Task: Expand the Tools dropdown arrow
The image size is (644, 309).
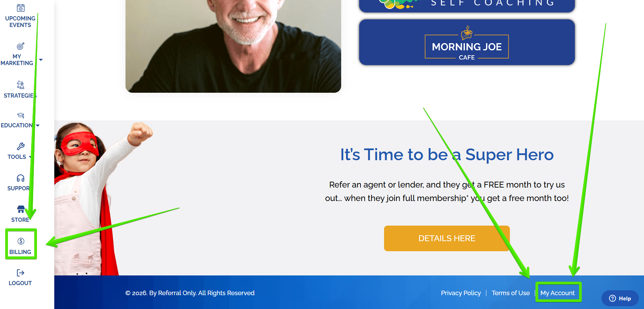Action: point(30,157)
